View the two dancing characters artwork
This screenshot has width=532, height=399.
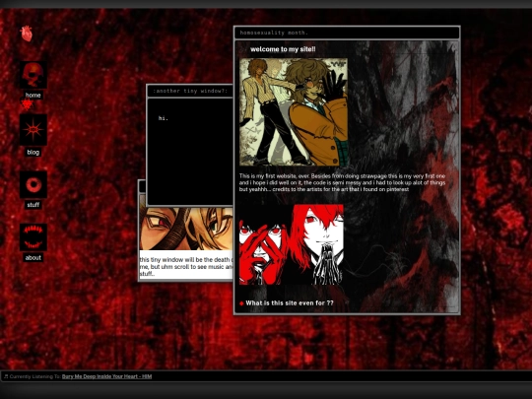point(294,112)
